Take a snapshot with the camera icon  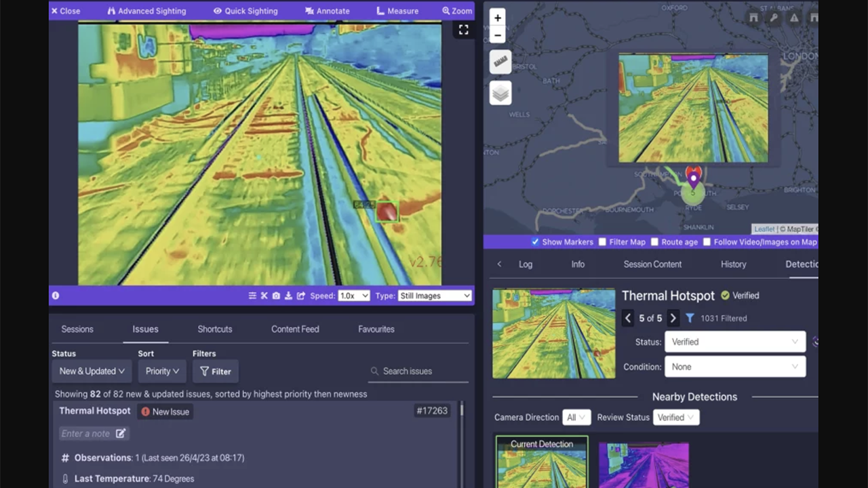pos(276,296)
